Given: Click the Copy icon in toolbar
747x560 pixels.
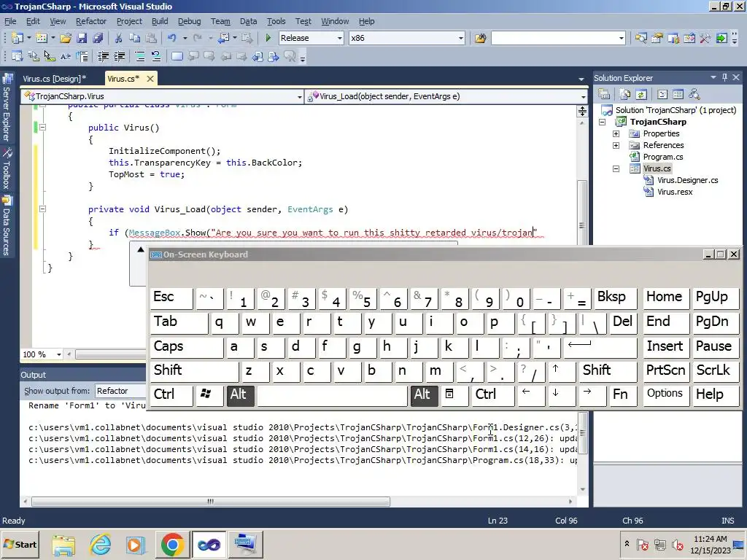Looking at the screenshot, I should [135, 38].
